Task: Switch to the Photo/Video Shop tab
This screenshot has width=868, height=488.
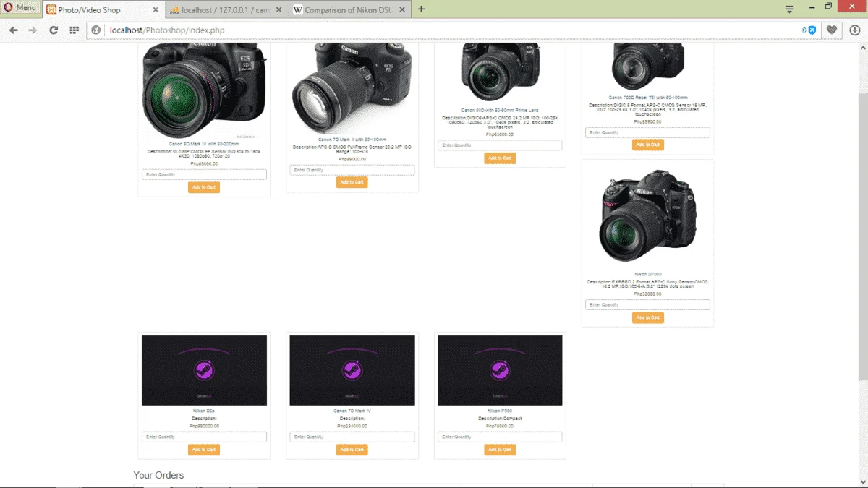Action: pyautogui.click(x=103, y=10)
